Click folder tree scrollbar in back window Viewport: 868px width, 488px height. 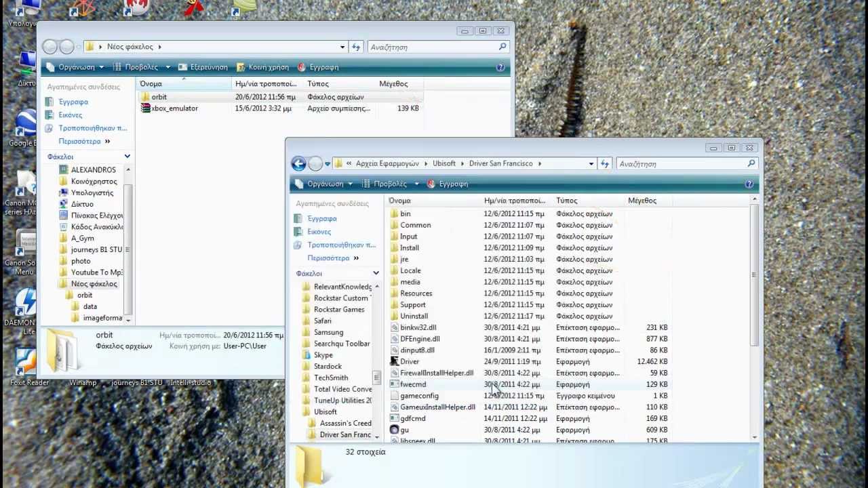pos(127,250)
